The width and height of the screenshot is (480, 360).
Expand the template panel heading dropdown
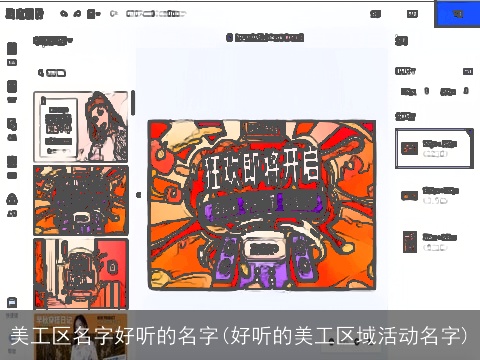(53, 41)
